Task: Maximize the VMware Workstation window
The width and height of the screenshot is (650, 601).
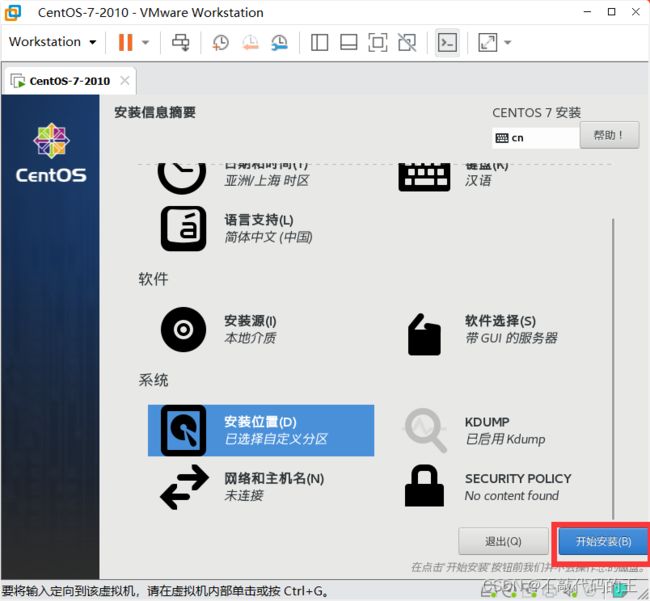Action: pyautogui.click(x=611, y=12)
